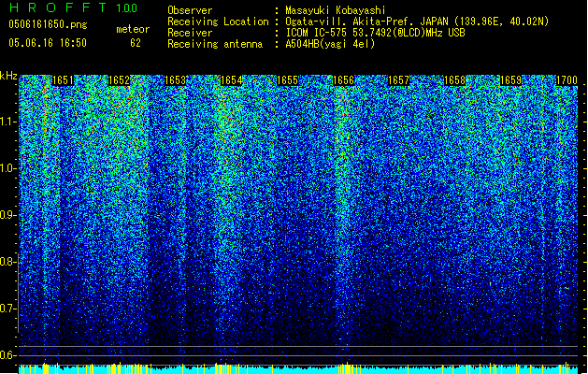Click the date 05.06.16 16:50
This screenshot has height=374, width=588.
pos(48,43)
